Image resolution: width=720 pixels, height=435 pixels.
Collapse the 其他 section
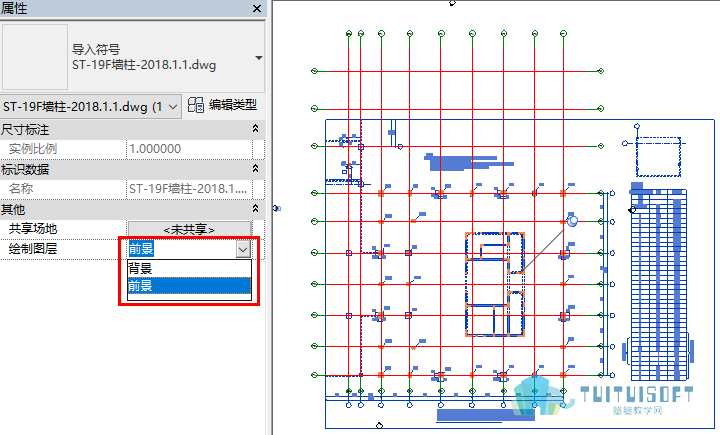(255, 209)
